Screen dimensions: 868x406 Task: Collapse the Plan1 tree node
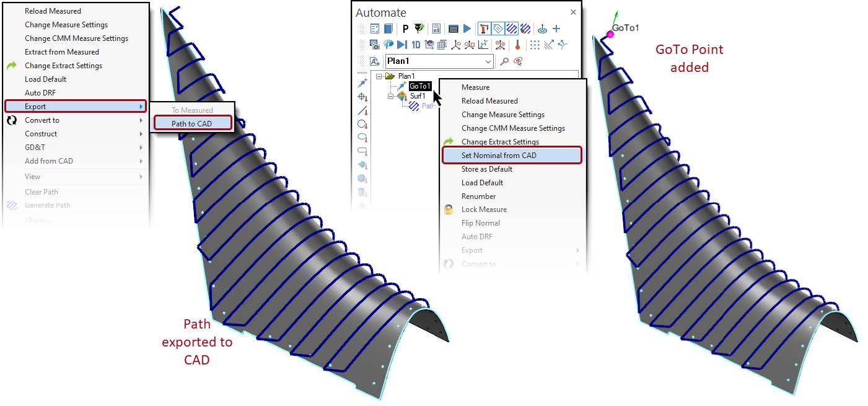[379, 76]
